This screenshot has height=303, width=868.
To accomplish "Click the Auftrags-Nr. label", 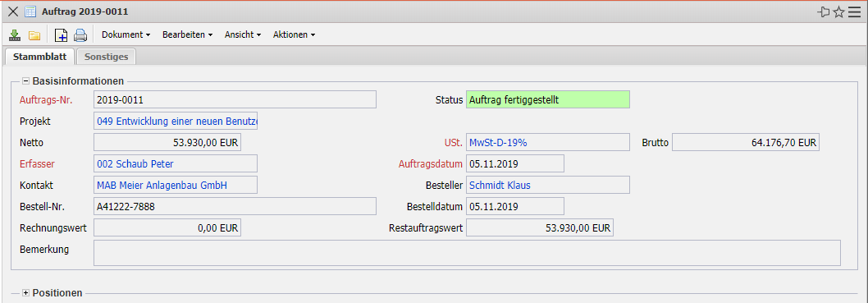I will click(x=46, y=99).
